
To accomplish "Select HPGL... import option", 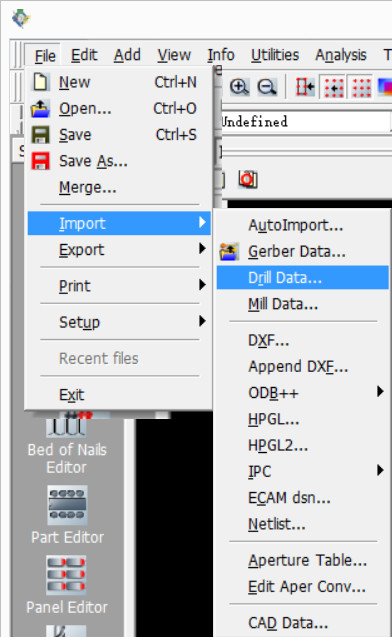I will pyautogui.click(x=302, y=419).
